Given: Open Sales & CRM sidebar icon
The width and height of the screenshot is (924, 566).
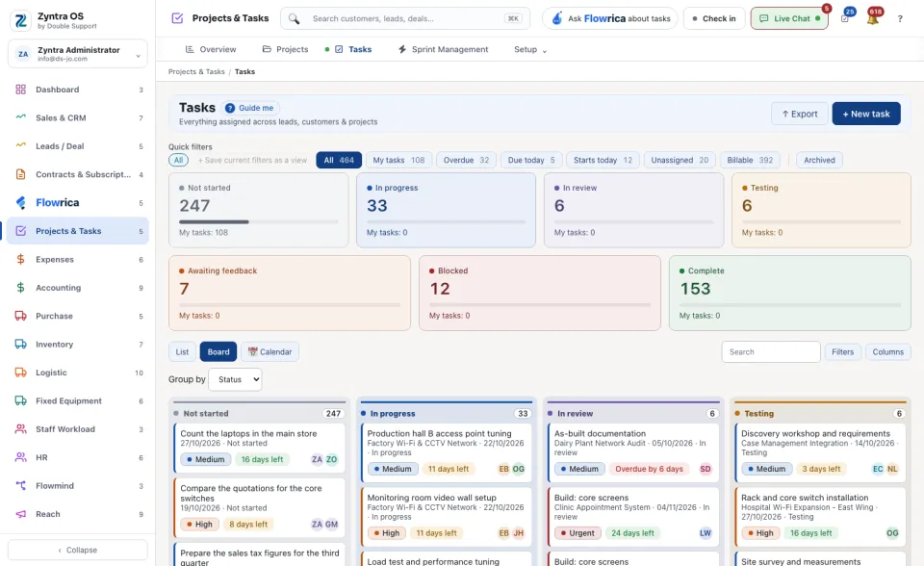Looking at the screenshot, I should (x=20, y=117).
